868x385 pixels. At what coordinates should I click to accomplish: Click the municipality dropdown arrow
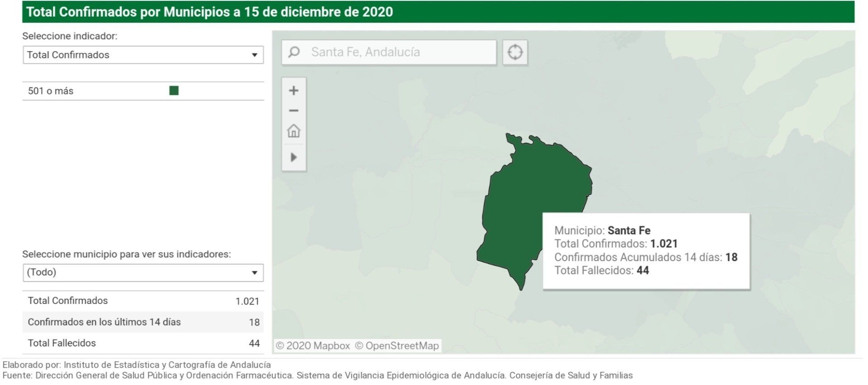pyautogui.click(x=255, y=273)
